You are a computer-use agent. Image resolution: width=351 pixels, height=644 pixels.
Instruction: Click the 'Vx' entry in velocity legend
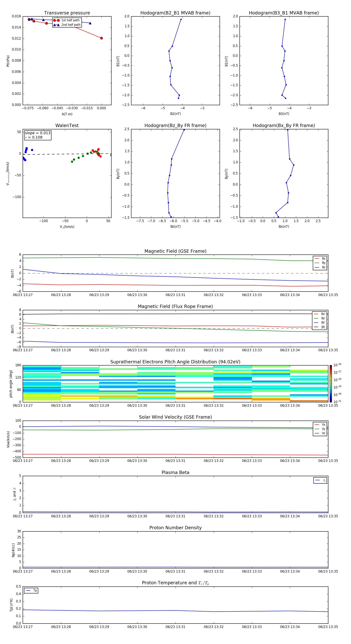[x=320, y=424]
